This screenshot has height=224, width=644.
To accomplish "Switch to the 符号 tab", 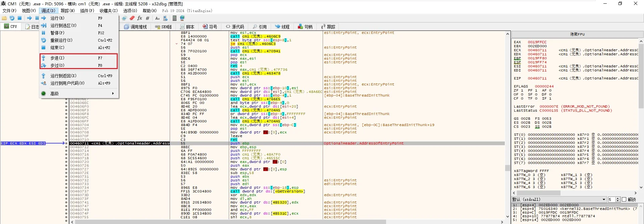I will pos(210,27).
